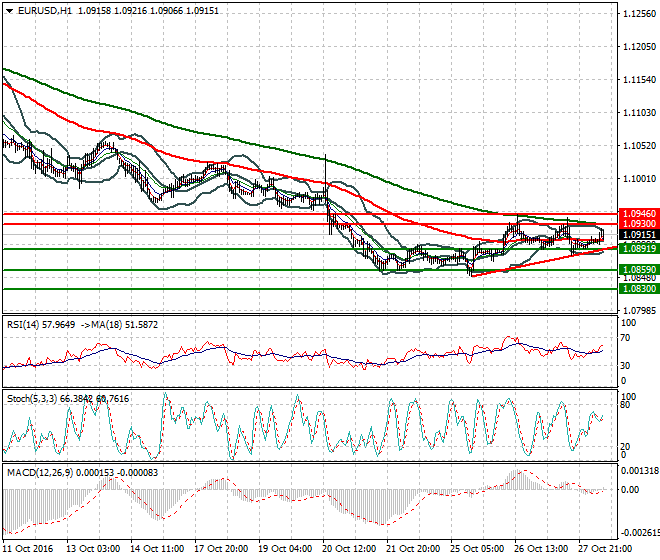Screen dimensions: 660x560
Task: Click the 27 Oct 21:00 time label
Action: 605,549
